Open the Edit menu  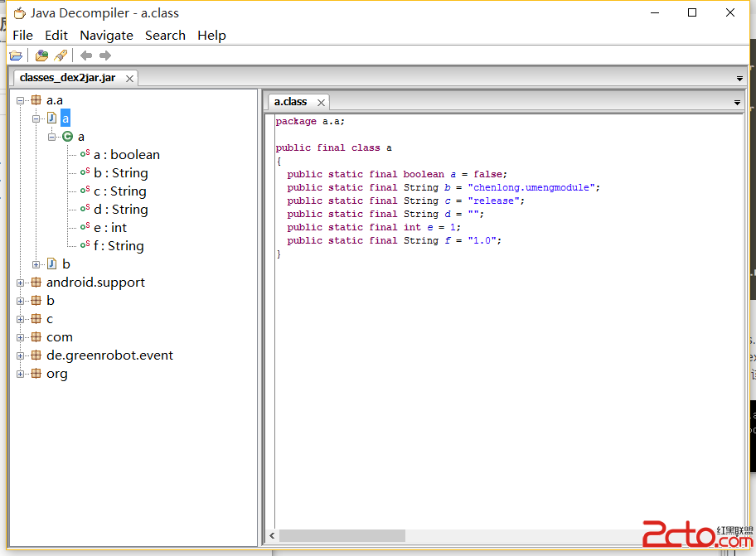[56, 35]
